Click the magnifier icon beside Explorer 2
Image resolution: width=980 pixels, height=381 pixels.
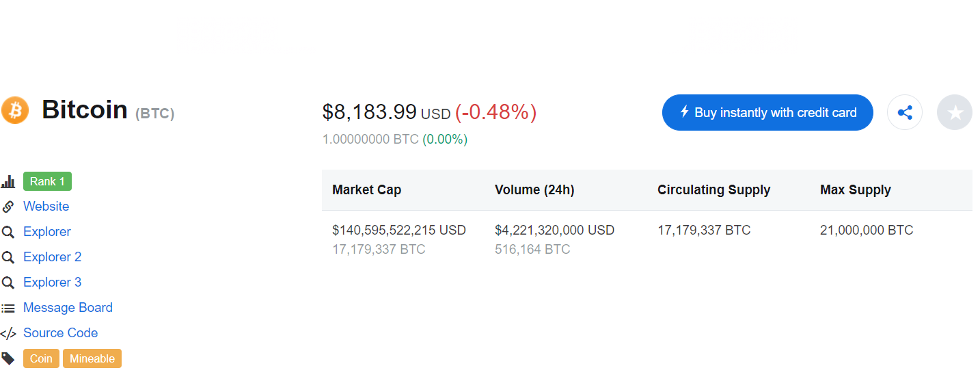click(x=8, y=257)
